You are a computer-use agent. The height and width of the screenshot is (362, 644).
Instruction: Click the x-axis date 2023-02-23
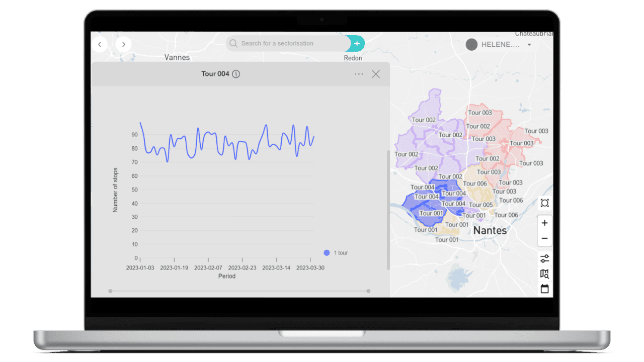(243, 268)
